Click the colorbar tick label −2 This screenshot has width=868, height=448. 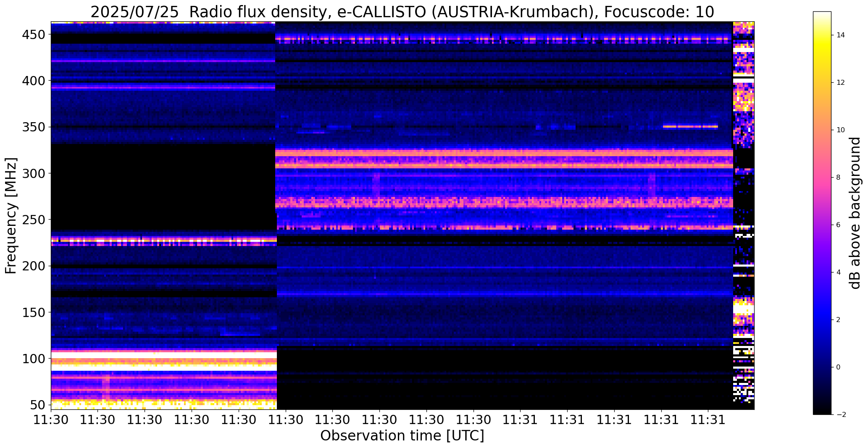841,415
